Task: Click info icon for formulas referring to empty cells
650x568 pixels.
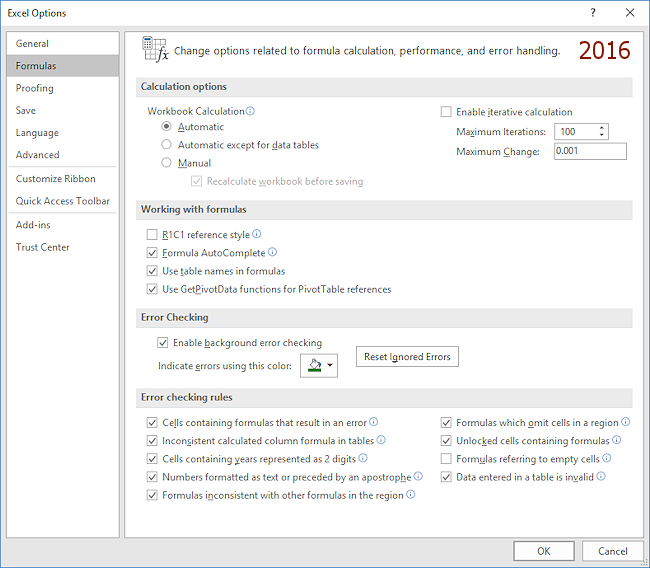Action: coord(606,458)
